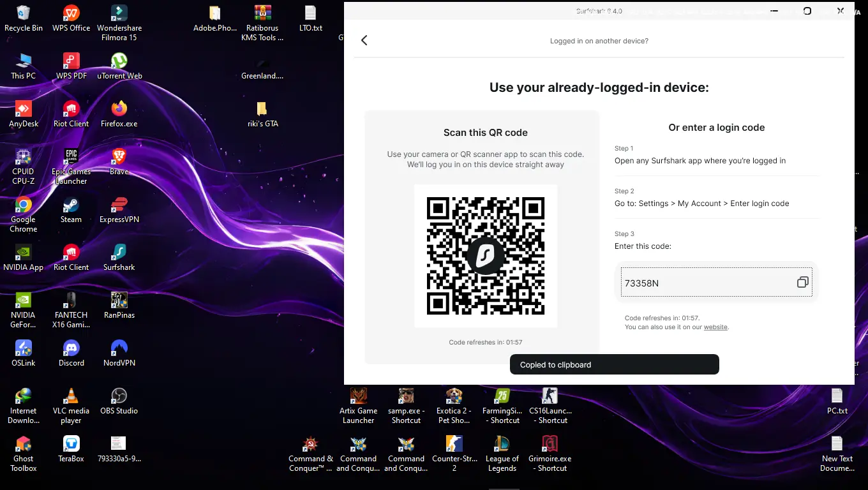Open the CS16Launcher shortcut
Screen dimensions: 868x490
tap(550, 406)
